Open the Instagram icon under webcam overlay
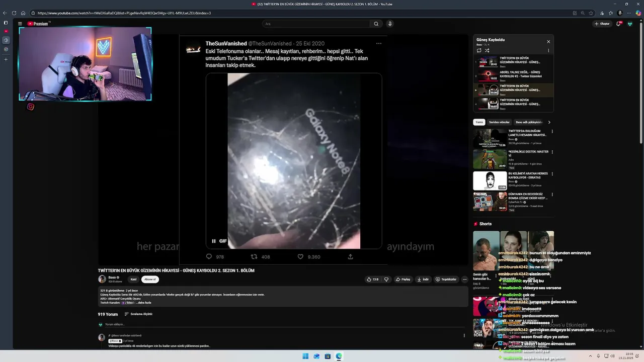This screenshot has width=644, height=362. tap(31, 107)
